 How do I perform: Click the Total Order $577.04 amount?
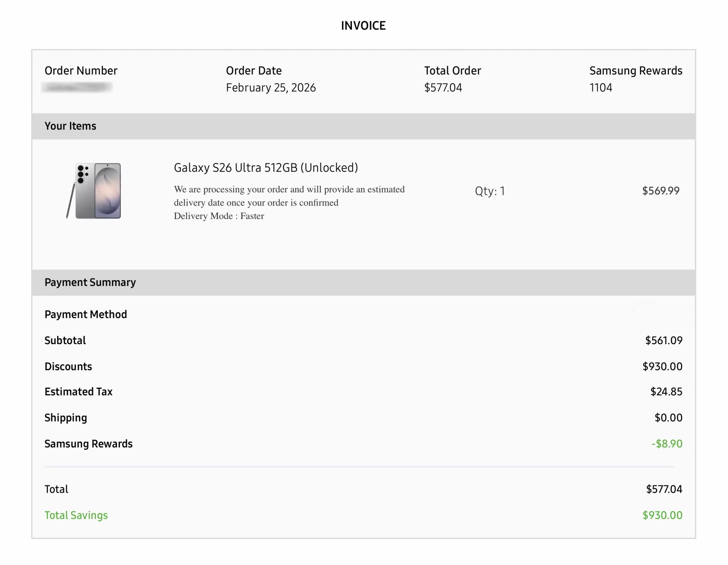pos(443,88)
